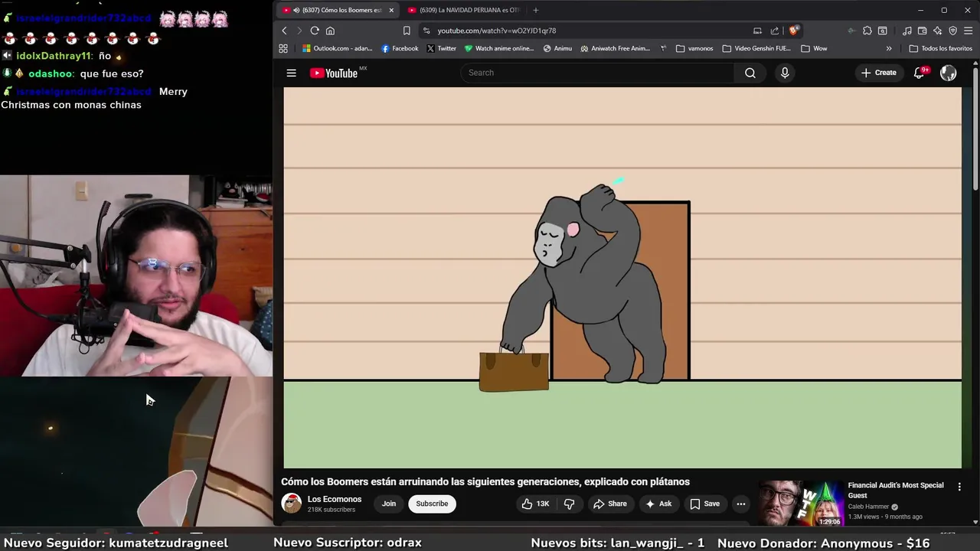Open Facebook bookmark
The width and height of the screenshot is (980, 551).
click(x=400, y=48)
